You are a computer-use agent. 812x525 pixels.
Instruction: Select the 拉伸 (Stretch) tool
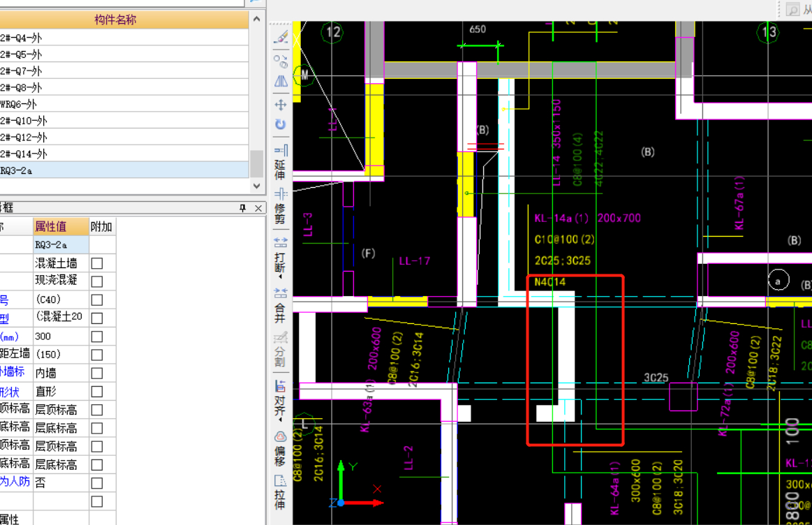coord(280,492)
